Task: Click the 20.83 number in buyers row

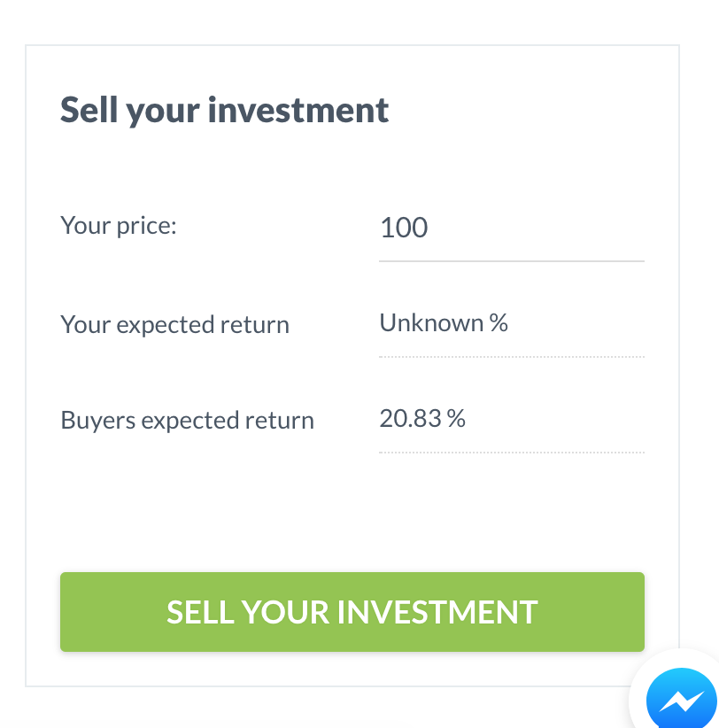Action: tap(410, 418)
